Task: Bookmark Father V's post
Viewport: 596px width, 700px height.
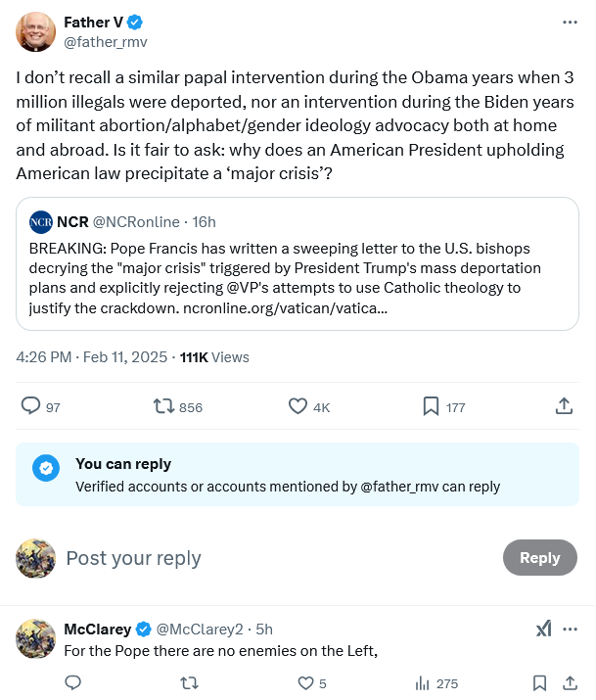Action: coord(431,406)
